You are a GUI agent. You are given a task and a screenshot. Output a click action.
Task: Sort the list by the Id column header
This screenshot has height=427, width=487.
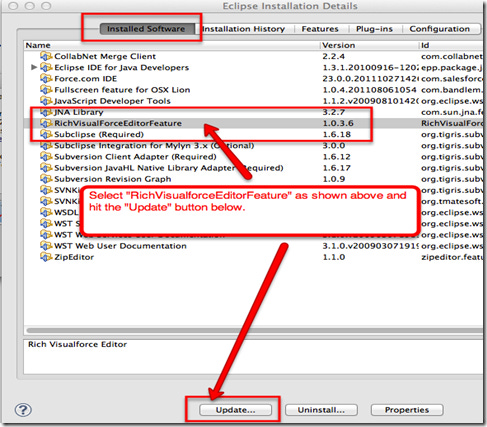point(451,45)
